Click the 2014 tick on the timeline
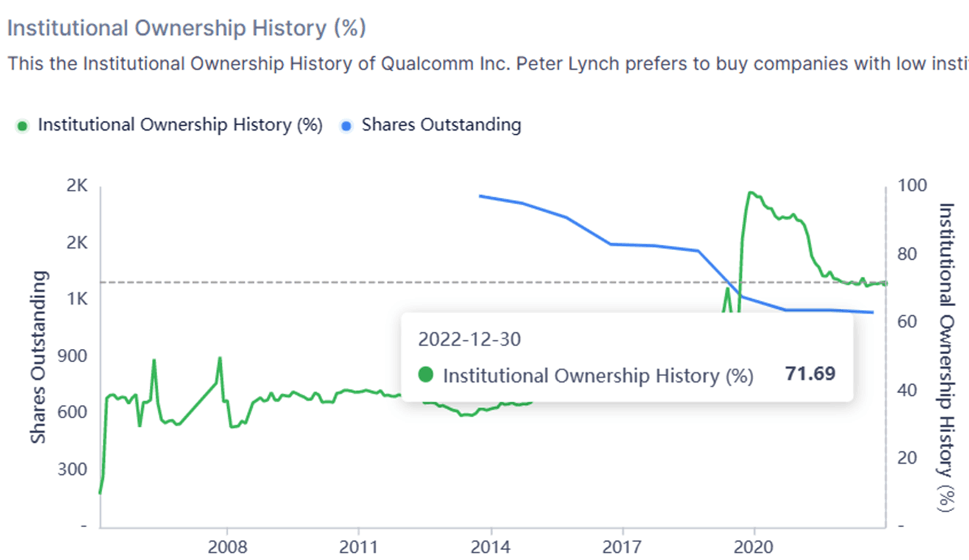Screen dimensions: 969x560 coord(490,547)
